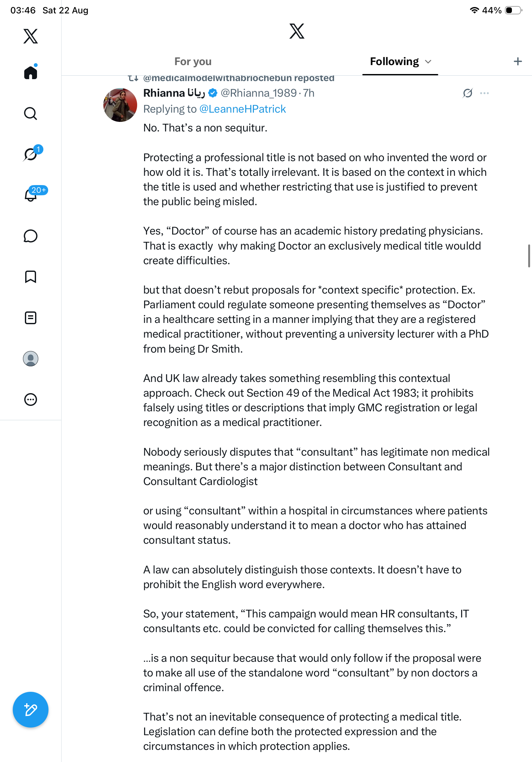Click the X logo in sidebar
The width and height of the screenshot is (532, 762).
[31, 36]
